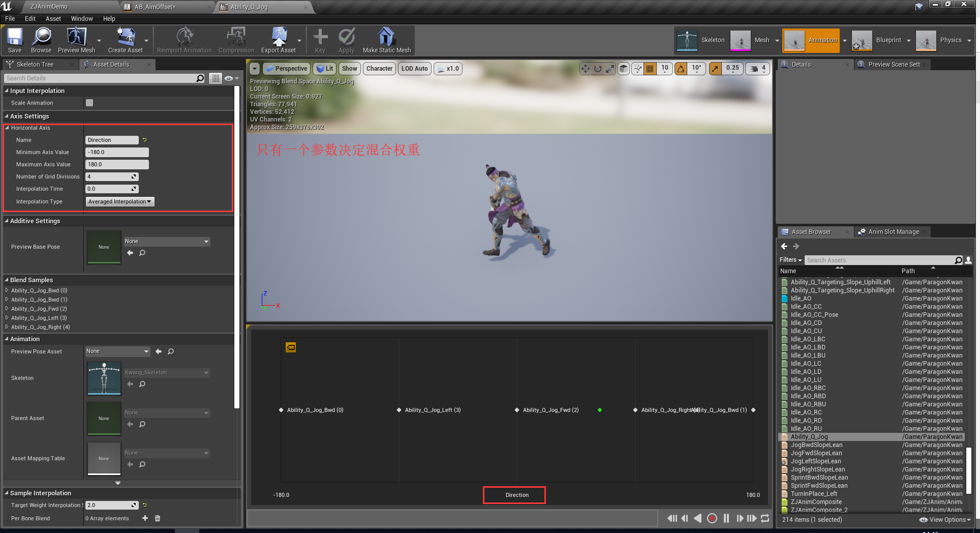
Task: Open the Filters dropdown in Asset Browser
Action: [790, 259]
